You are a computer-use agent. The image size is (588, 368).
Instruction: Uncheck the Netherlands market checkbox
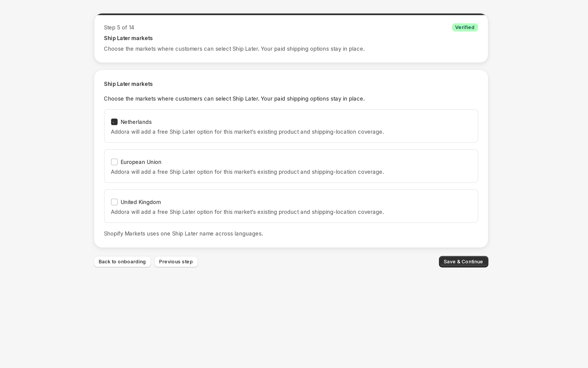coord(114,122)
